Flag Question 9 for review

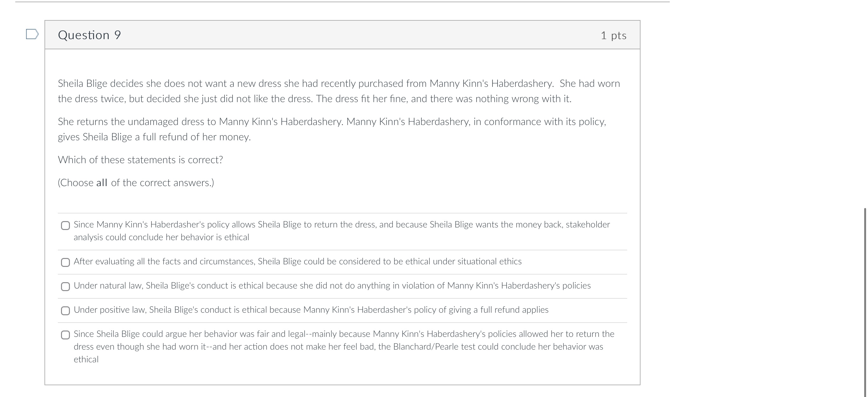click(32, 34)
